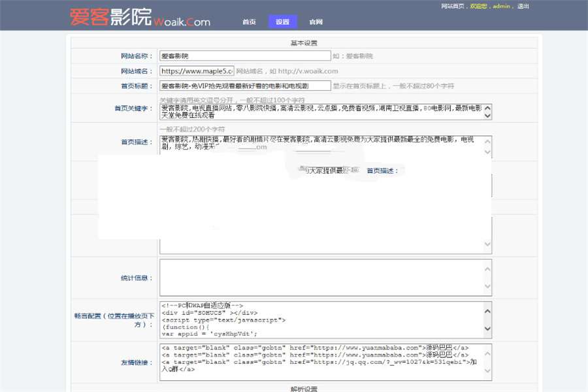
Task: Click hint text 一般不超过200个字符
Action: (192, 129)
